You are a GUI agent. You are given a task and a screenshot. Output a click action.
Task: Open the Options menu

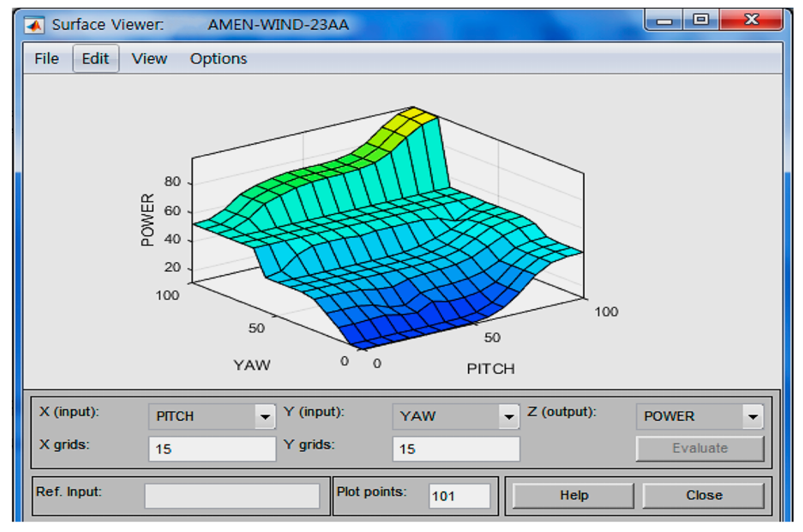point(218,59)
